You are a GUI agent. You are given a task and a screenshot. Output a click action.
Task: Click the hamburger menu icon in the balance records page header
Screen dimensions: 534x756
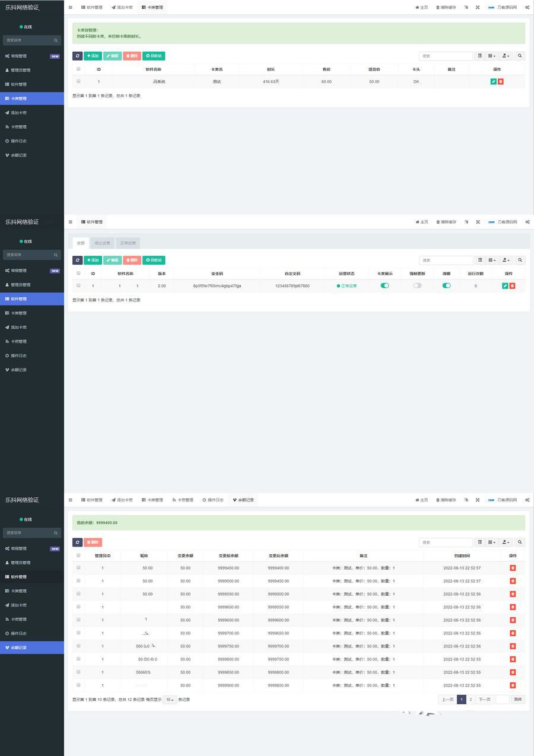pyautogui.click(x=71, y=500)
